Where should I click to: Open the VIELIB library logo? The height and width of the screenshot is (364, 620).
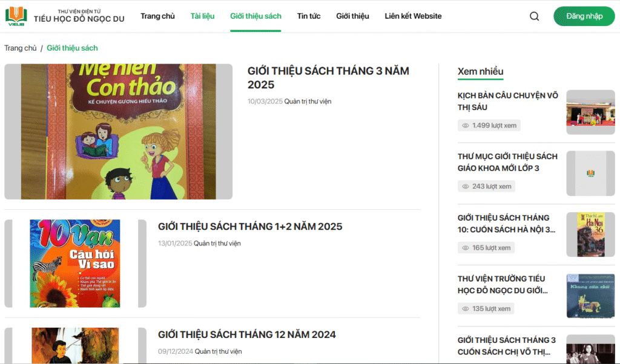point(16,16)
